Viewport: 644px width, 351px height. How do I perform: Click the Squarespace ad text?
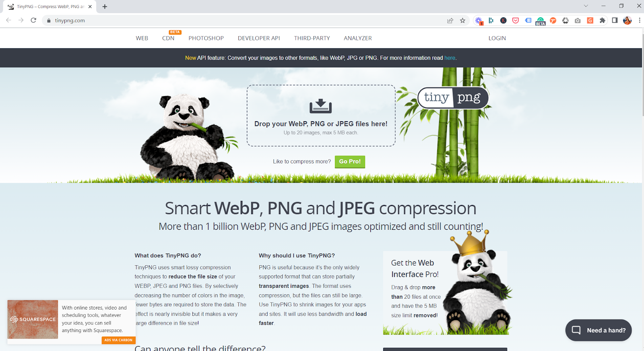94,319
